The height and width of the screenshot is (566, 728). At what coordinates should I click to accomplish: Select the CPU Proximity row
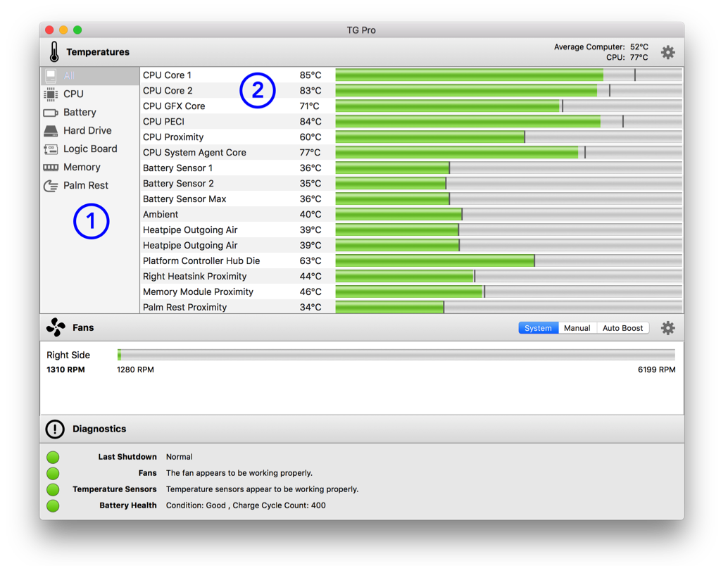coord(411,137)
